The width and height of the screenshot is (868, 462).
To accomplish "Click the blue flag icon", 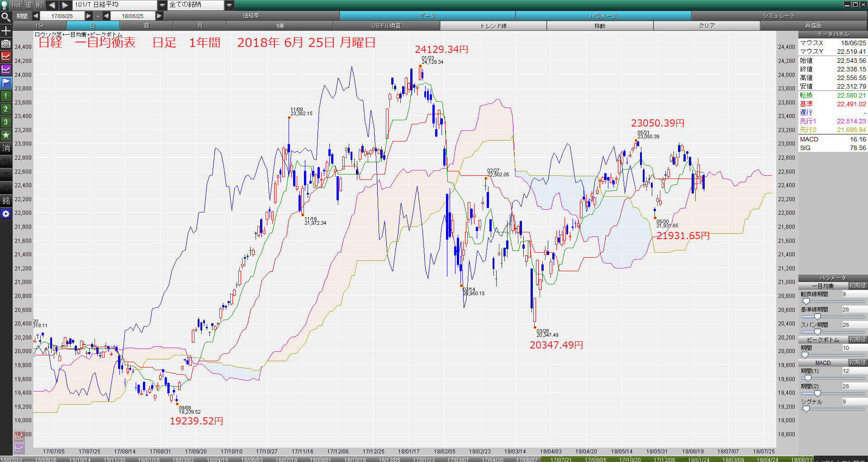I will pos(6,83).
